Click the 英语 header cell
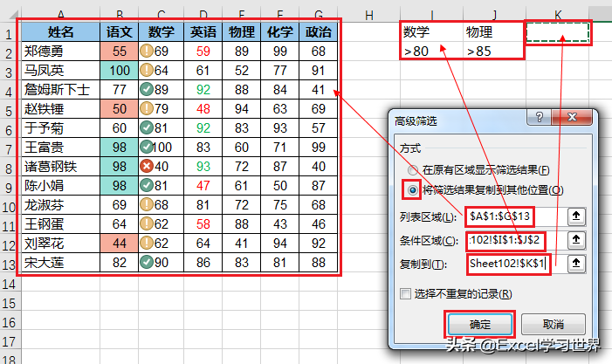612x364 pixels. [x=203, y=31]
